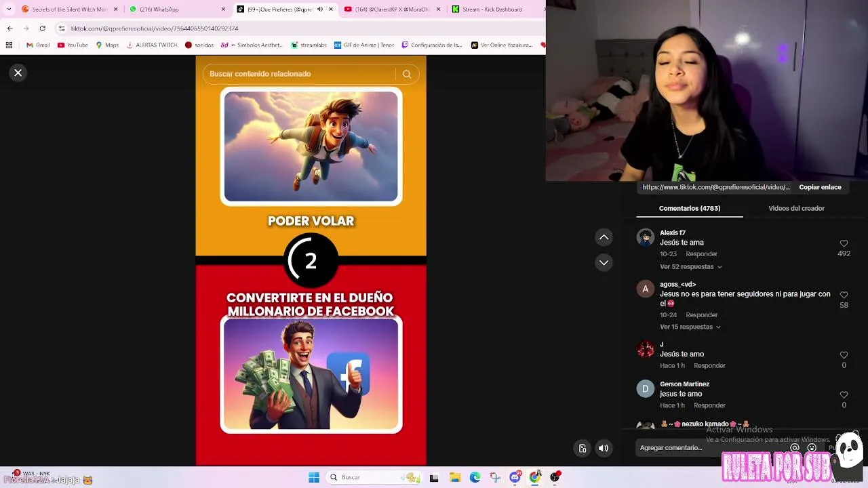Like Alexis f7's comment
The width and height of the screenshot is (868, 488).
[x=844, y=243]
